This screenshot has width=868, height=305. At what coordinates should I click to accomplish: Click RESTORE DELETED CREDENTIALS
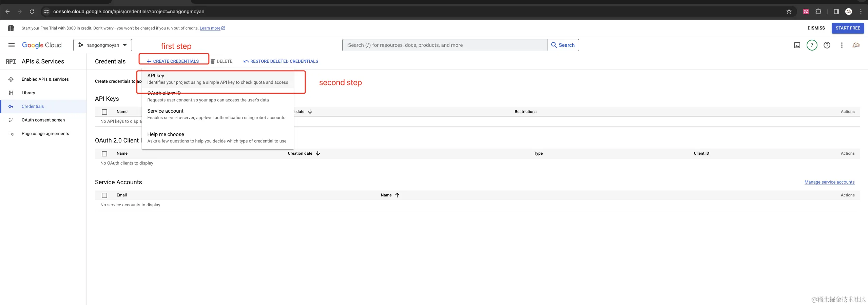281,61
